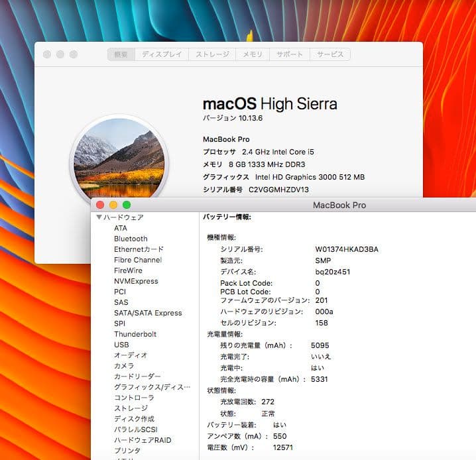The image size is (476, 460).
Task: Click the バージョン 10.13.6 text
Action: click(233, 118)
